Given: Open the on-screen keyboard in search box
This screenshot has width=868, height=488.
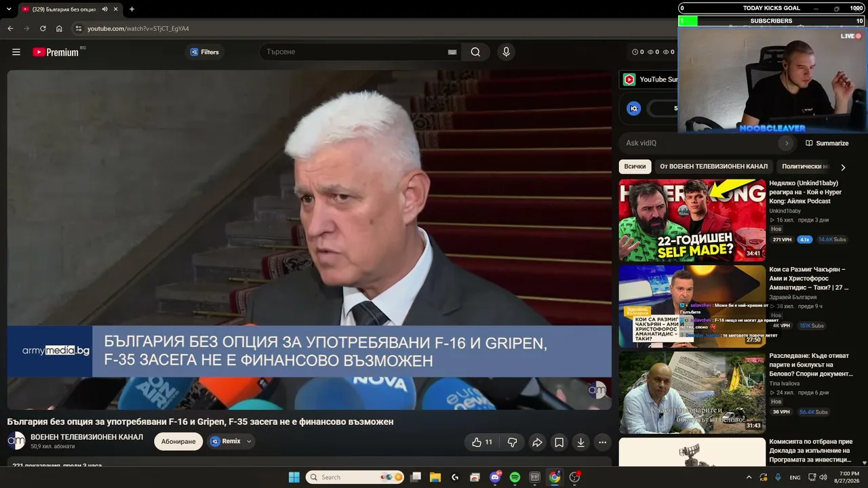Looking at the screenshot, I should (452, 52).
